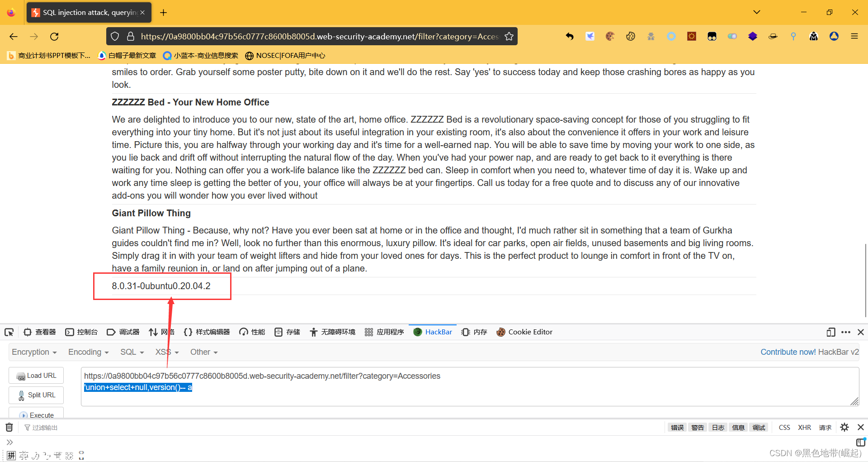Open the outlined cookie extension icon

click(631, 36)
